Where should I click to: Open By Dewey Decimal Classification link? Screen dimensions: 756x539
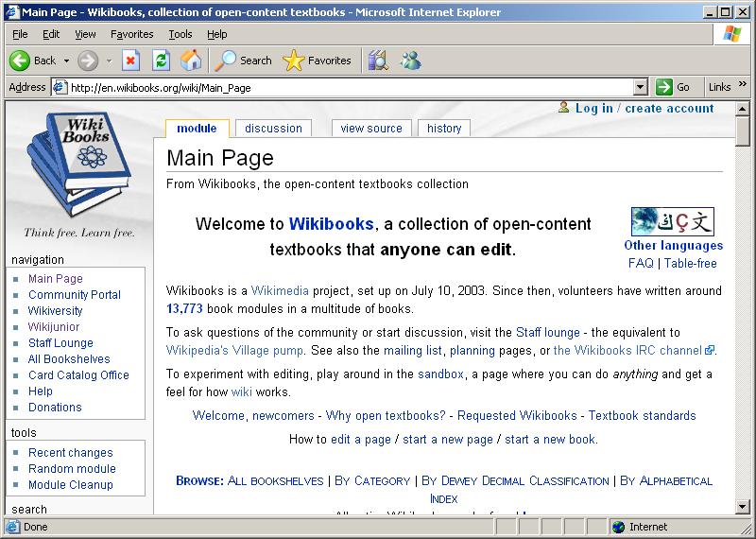click(515, 481)
